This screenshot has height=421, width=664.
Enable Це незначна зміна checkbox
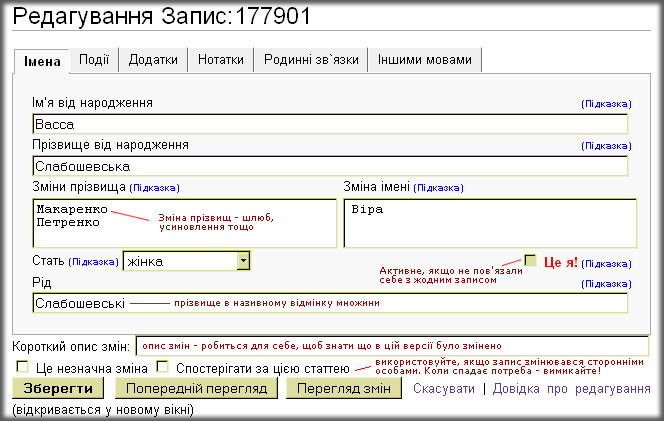(x=22, y=368)
